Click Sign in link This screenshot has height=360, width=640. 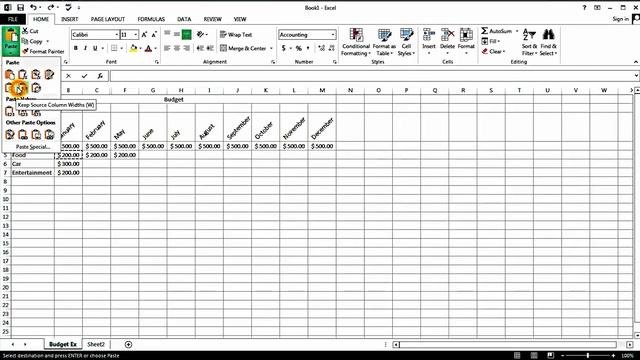(620, 19)
